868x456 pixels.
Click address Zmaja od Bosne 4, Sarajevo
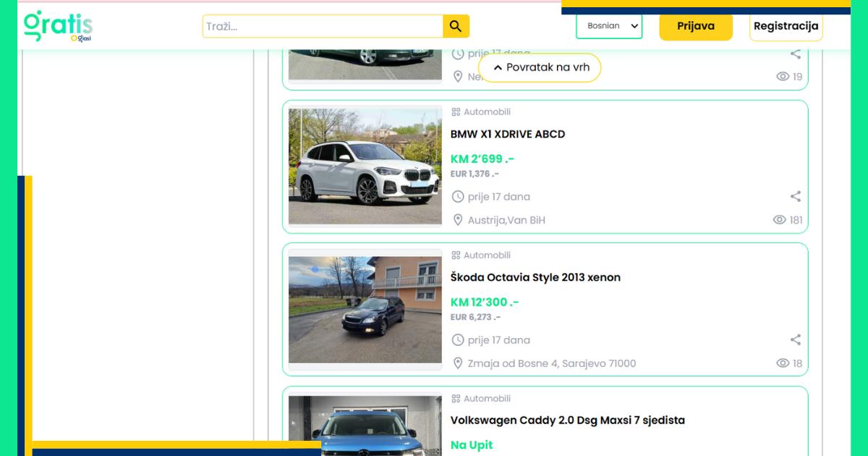coord(552,363)
